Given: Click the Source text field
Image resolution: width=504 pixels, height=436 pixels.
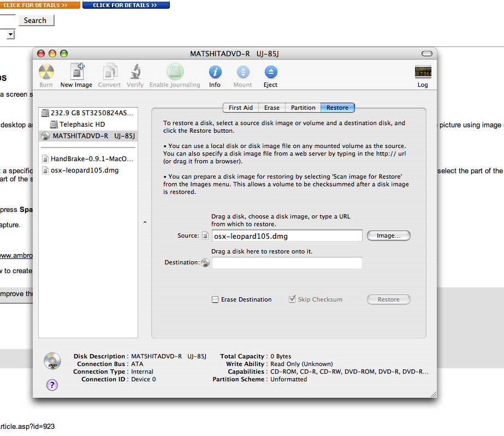Looking at the screenshot, I should click(287, 236).
